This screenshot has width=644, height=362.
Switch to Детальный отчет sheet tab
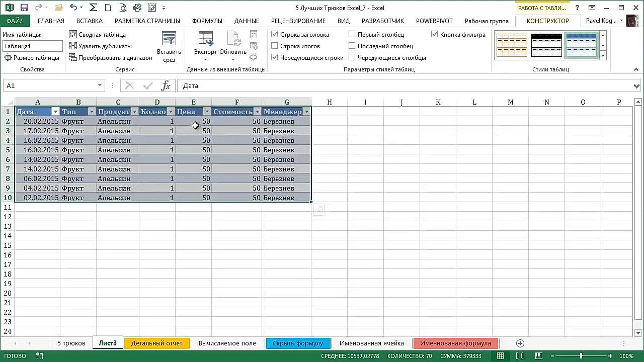point(156,343)
